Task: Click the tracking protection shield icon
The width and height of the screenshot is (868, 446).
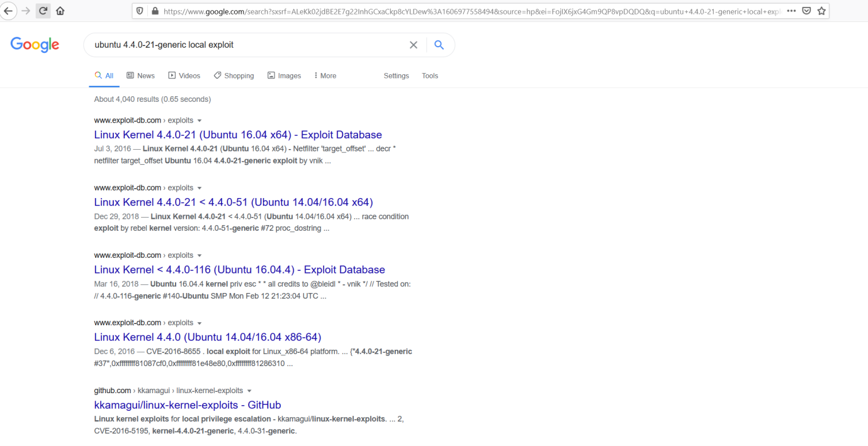Action: tap(140, 11)
